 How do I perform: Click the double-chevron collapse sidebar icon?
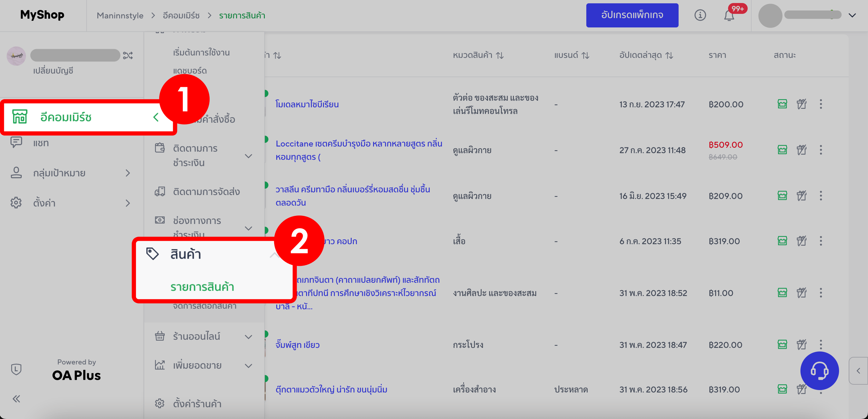coord(16,399)
